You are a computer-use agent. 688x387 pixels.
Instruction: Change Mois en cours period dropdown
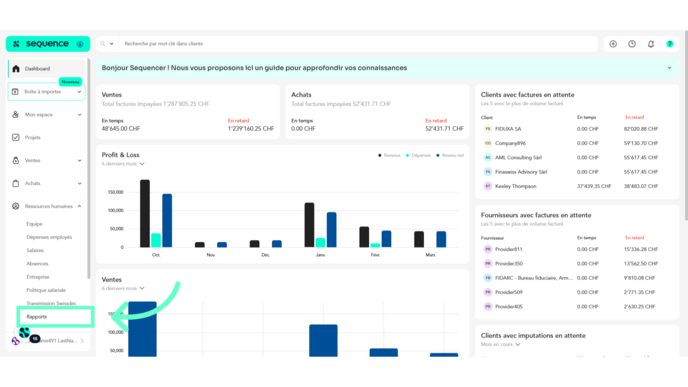[x=500, y=344]
